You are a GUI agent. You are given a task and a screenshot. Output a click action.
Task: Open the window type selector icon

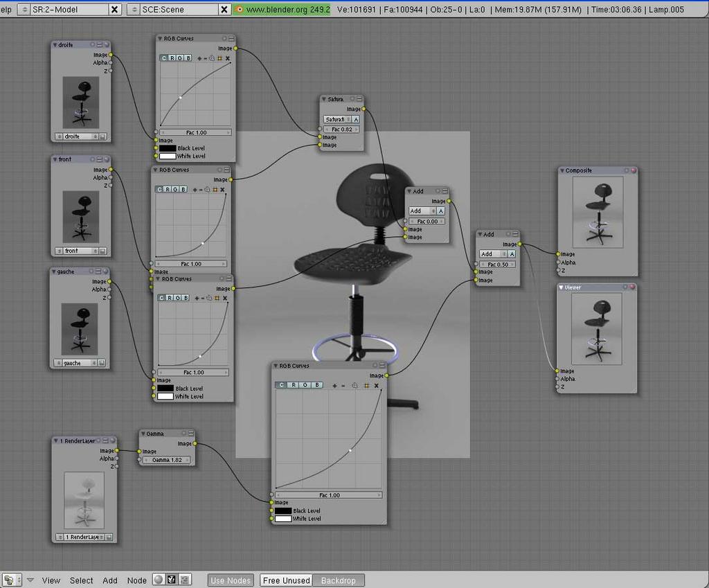pyautogui.click(x=12, y=580)
